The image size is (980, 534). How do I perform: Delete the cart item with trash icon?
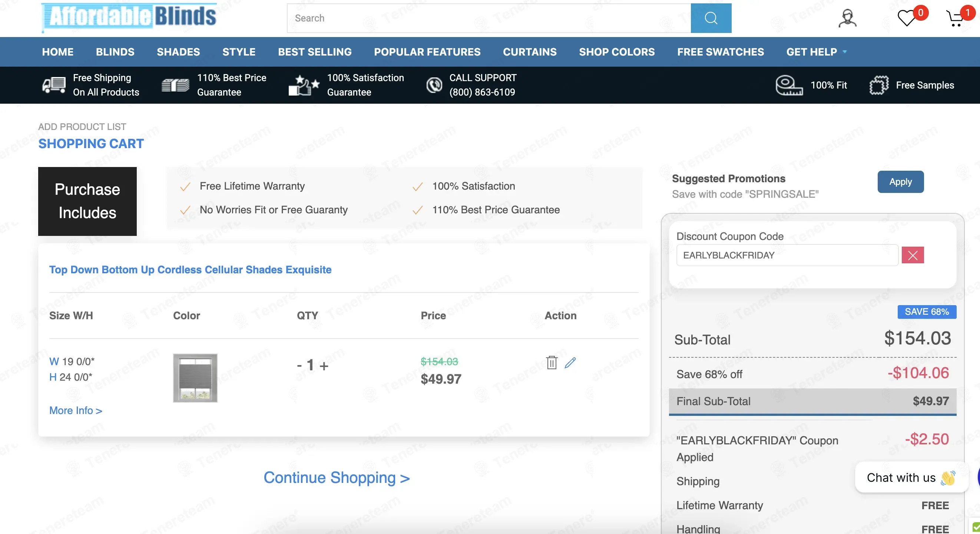coord(552,363)
